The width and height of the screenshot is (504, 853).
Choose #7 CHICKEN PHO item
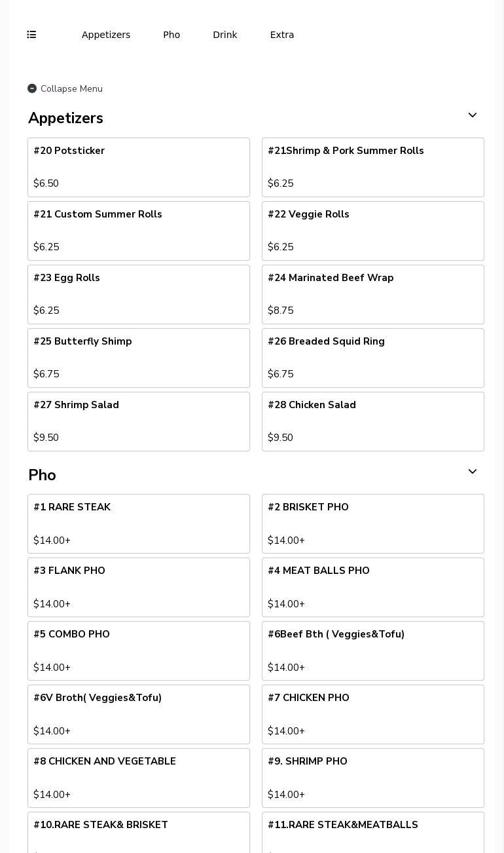click(373, 714)
